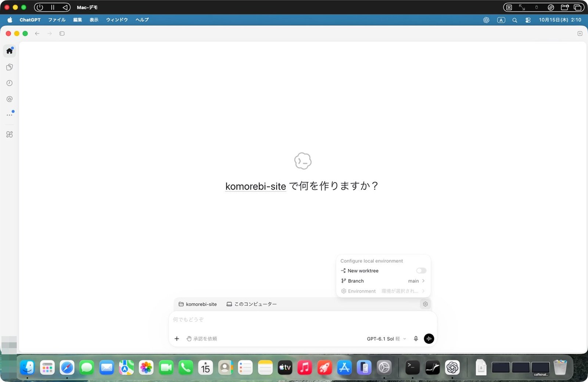This screenshot has width=588, height=382.
Task: Open the Trash in the Dock
Action: 560,367
